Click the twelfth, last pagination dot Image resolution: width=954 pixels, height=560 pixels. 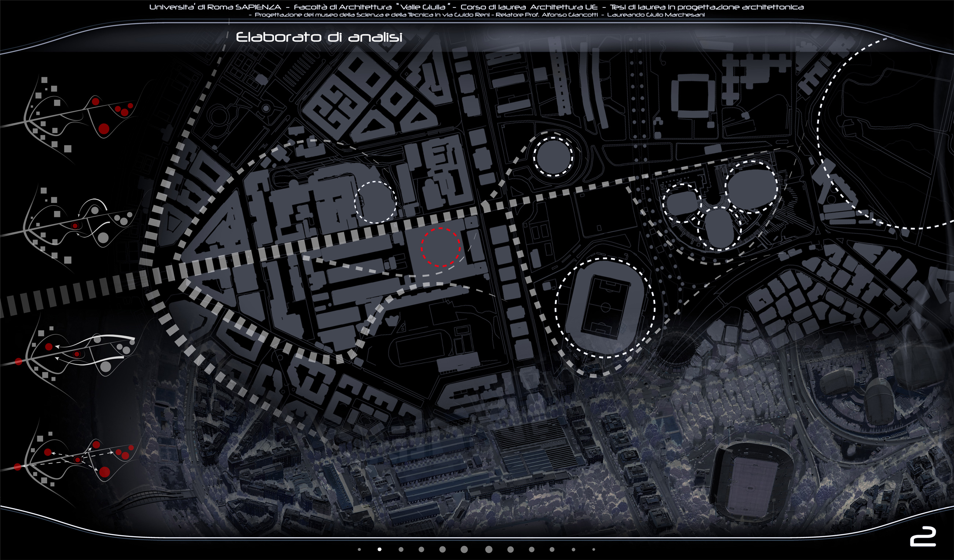(x=594, y=549)
